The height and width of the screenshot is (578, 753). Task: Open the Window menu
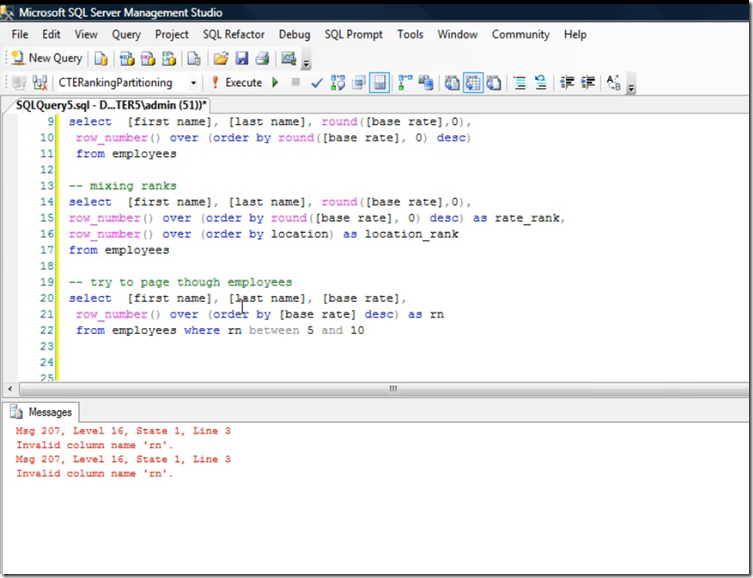(x=457, y=35)
